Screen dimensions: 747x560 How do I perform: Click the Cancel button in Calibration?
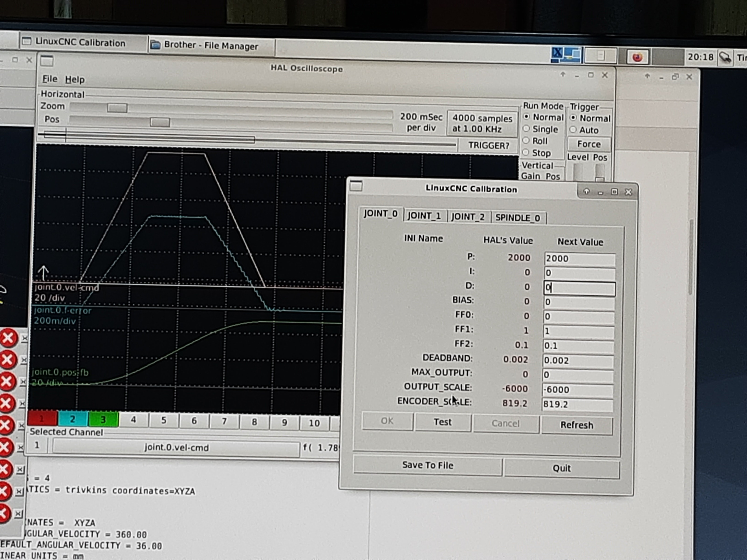tap(506, 424)
